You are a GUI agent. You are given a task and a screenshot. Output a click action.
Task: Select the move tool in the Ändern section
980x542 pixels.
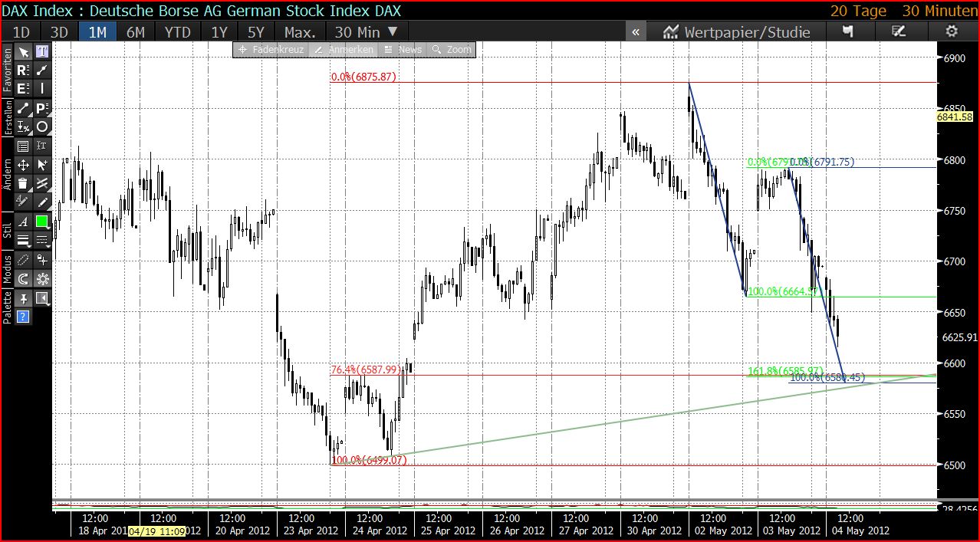tap(25, 163)
